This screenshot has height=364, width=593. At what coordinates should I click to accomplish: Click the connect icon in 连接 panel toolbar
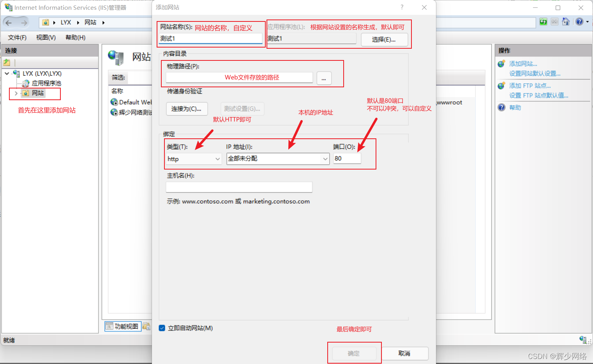7,62
